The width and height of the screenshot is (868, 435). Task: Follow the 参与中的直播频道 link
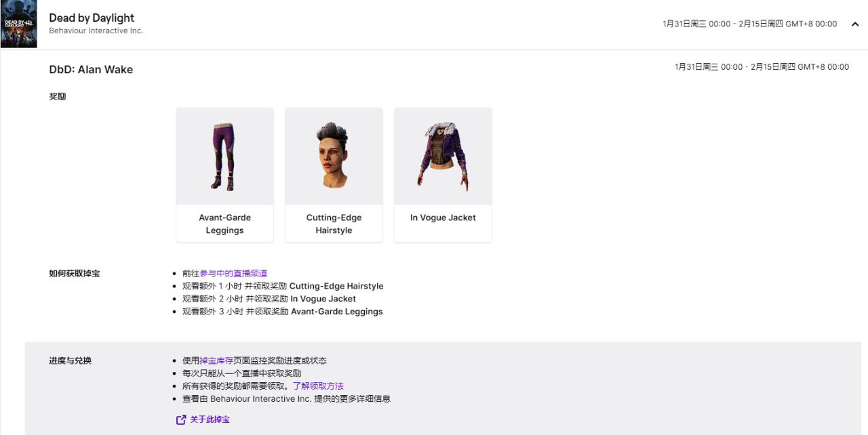click(233, 273)
